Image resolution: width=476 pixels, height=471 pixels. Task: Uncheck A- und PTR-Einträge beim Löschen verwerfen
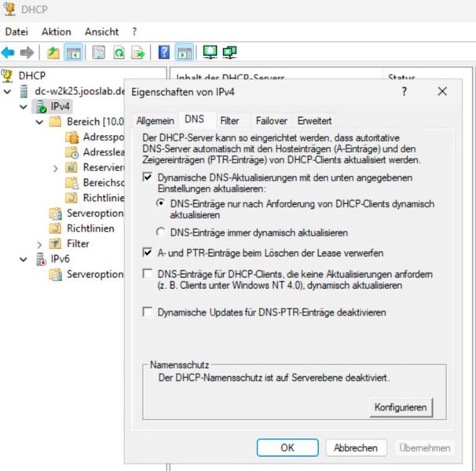tap(148, 253)
